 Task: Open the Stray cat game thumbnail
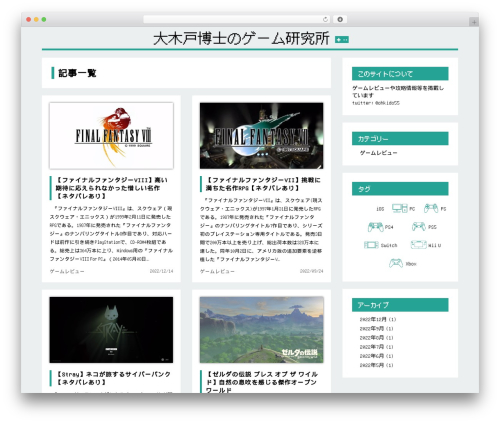111,330
